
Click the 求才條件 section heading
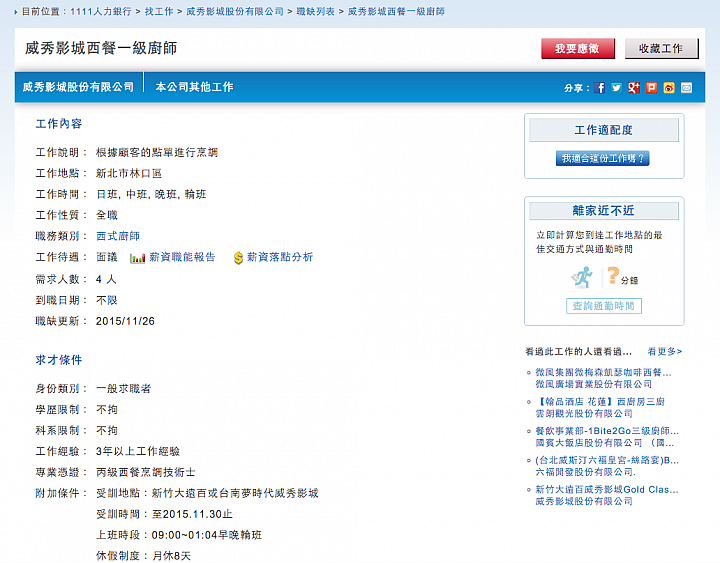pos(59,360)
